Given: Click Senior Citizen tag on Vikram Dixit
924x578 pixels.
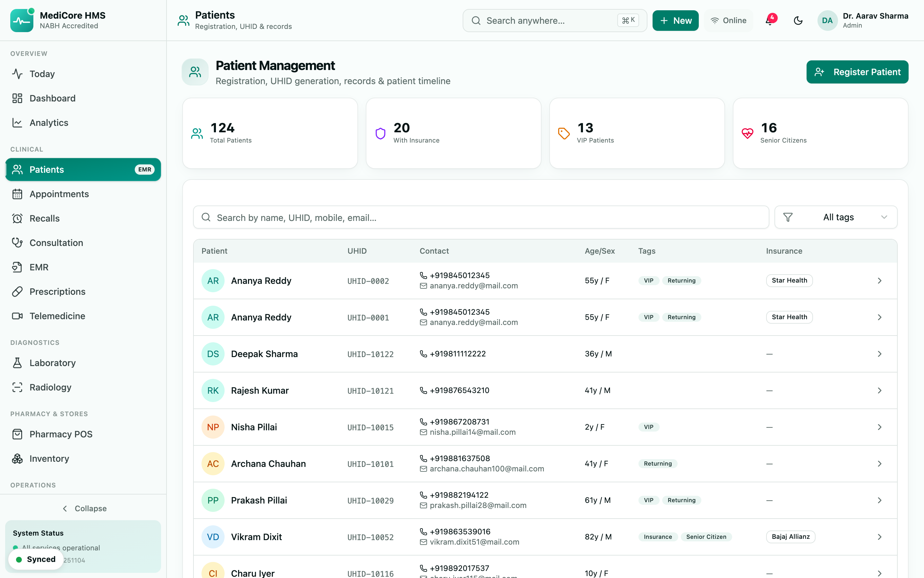Looking at the screenshot, I should click(x=706, y=537).
